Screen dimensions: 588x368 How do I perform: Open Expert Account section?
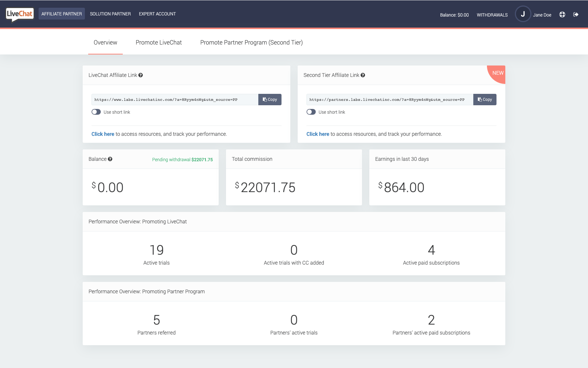pos(157,14)
